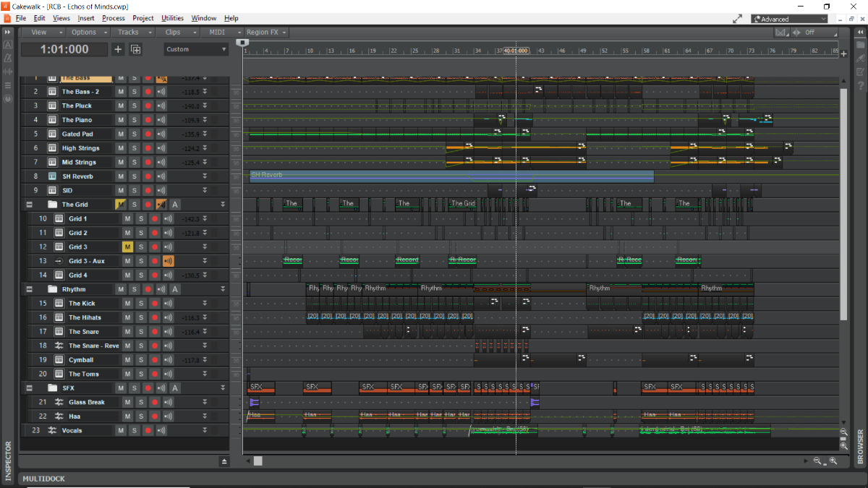Open the Help menu
868x488 pixels.
[x=231, y=18]
